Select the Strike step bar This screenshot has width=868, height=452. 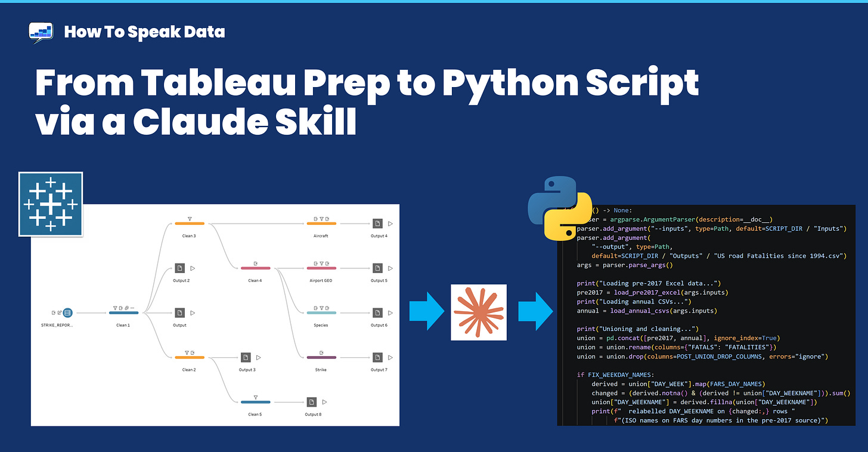[321, 357]
